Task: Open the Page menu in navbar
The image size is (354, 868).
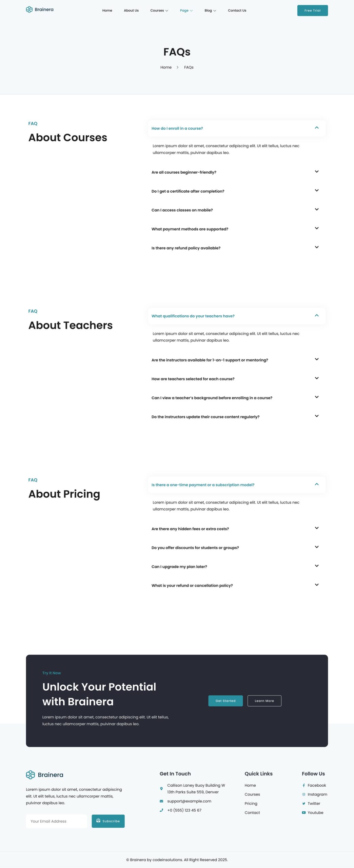Action: (x=186, y=11)
